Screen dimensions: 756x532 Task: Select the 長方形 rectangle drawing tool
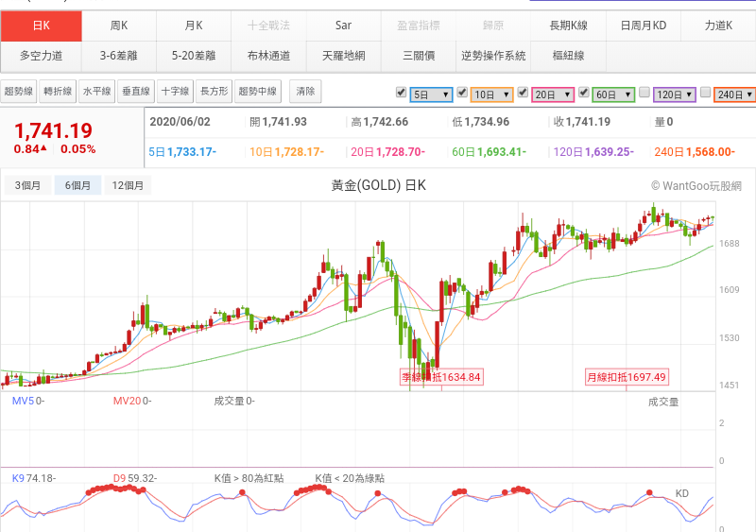213,92
